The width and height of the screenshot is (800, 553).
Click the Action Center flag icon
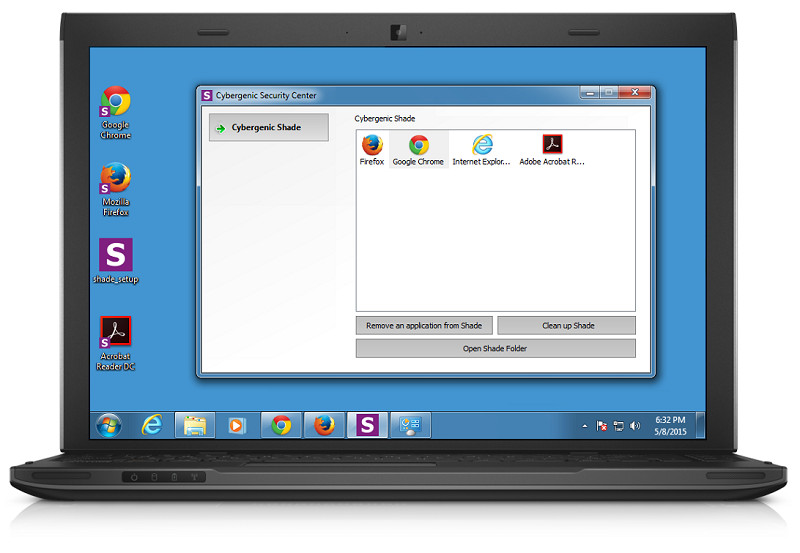602,426
